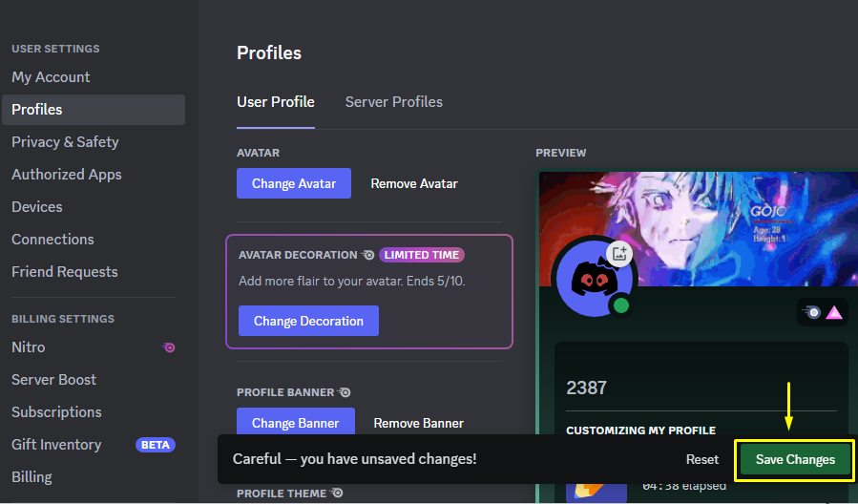Switch to User Profile tab
This screenshot has height=504, width=858.
(x=275, y=102)
